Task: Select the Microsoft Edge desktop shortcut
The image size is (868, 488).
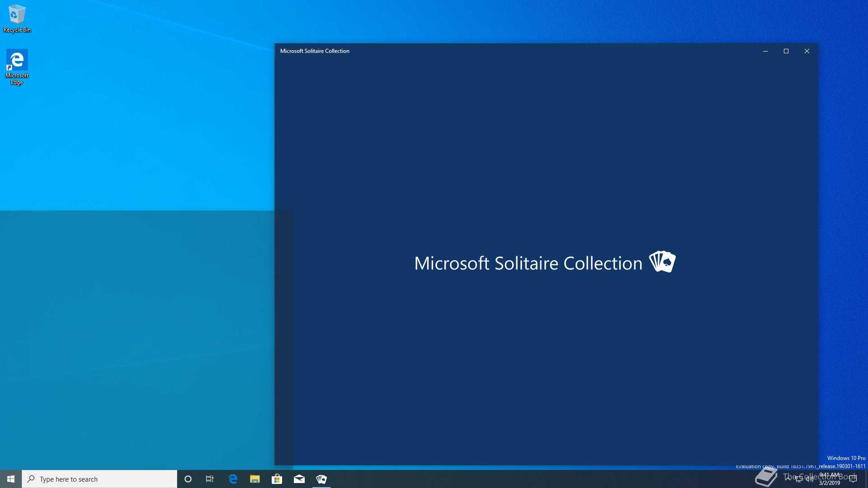Action: (x=17, y=67)
